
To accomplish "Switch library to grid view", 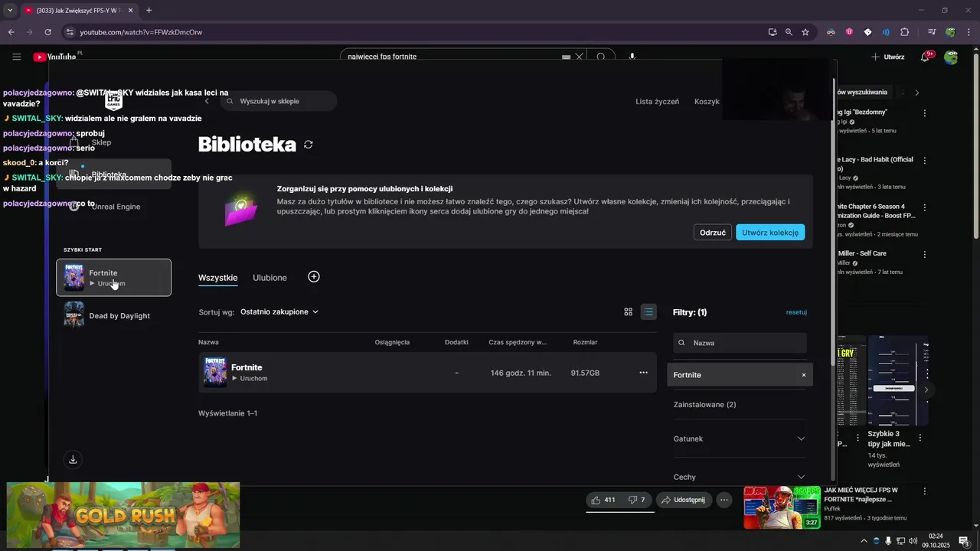I will point(629,312).
